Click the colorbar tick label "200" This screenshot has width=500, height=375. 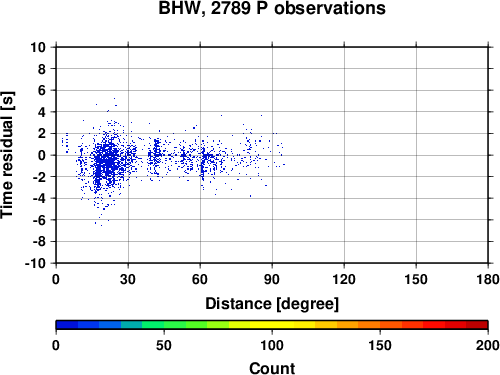tap(488, 345)
